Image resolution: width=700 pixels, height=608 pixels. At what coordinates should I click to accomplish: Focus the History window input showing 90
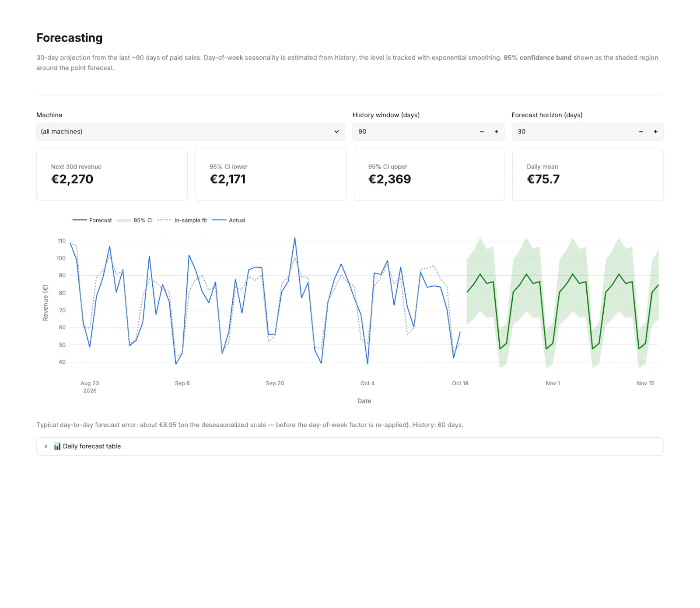coord(414,131)
